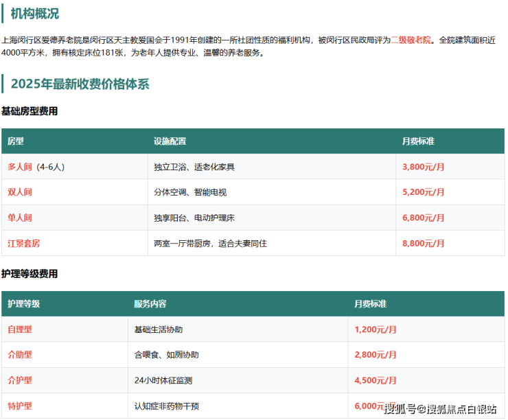This screenshot has height=420, width=508.
Task: Click the 单人间 room type cell
Action: (20, 218)
